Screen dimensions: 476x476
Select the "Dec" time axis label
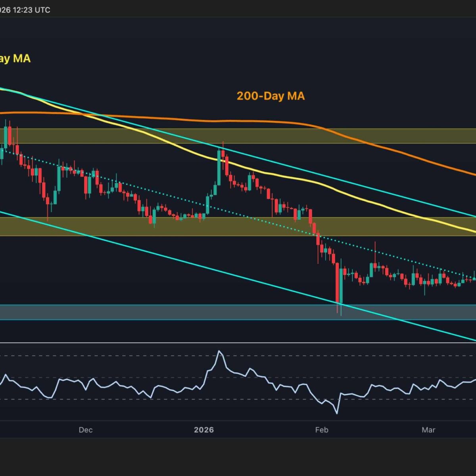(x=85, y=430)
